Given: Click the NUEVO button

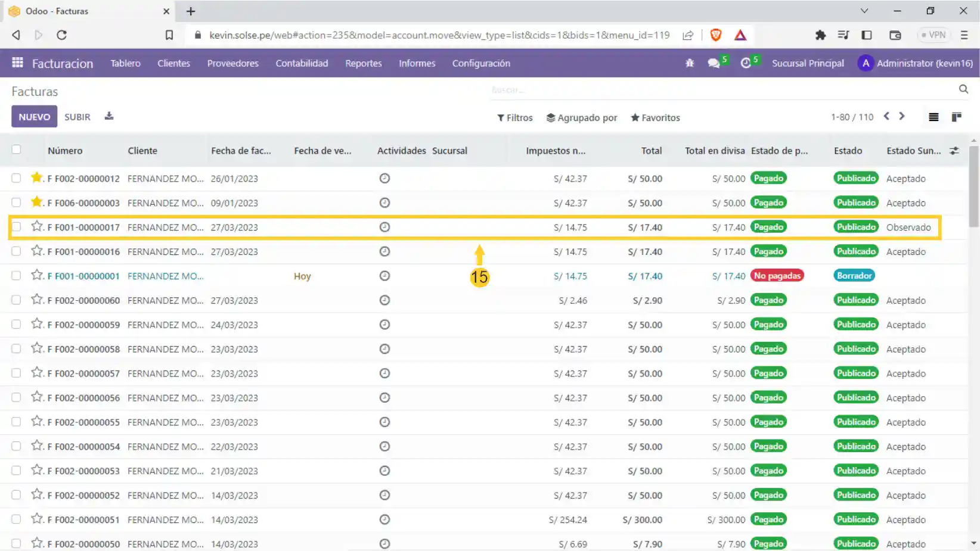Looking at the screenshot, I should 34,117.
